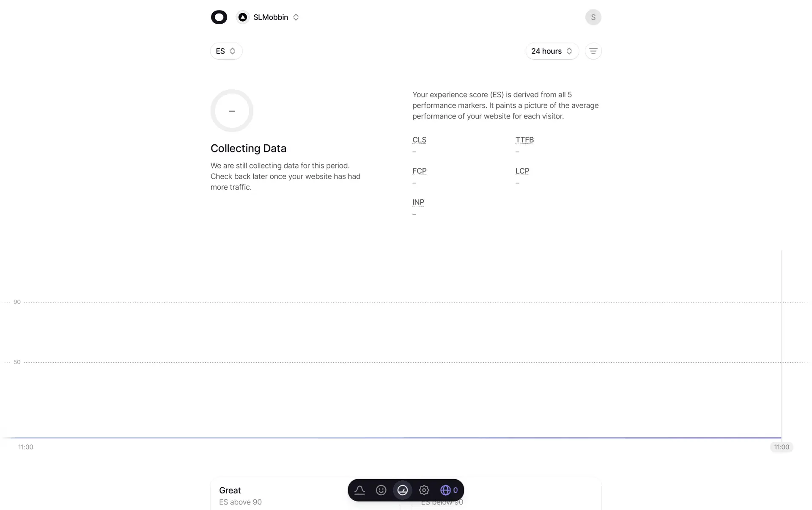Open settings gear in bottom bar
Viewport: 812px width, 510px height.
pyautogui.click(x=424, y=490)
